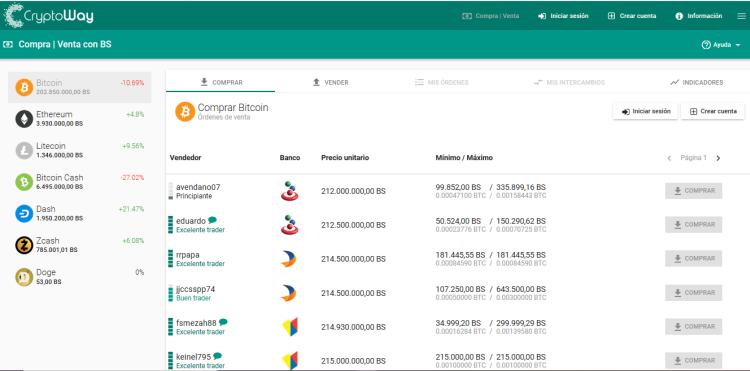This screenshot has height=371, width=750.
Task: Click Zcash 785.001,01 BS price
Action: [x=56, y=250]
